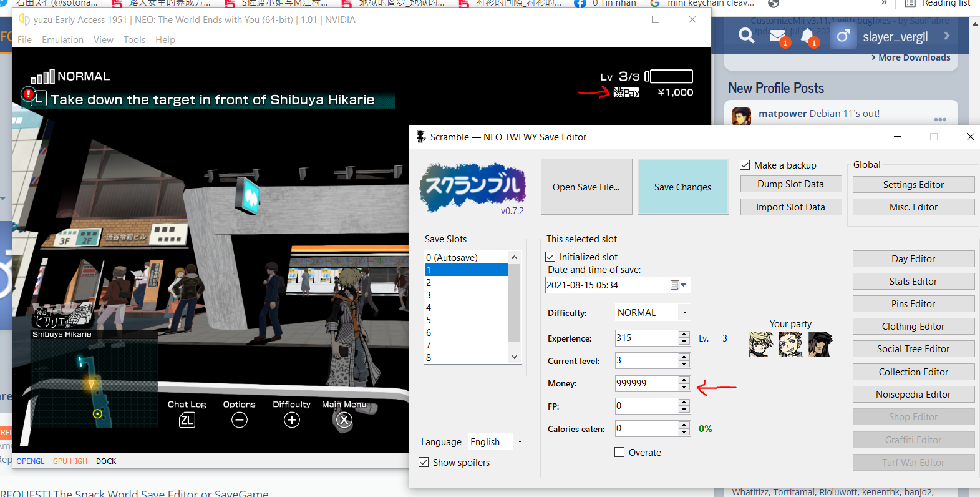Click the Save Changes button
Image resolution: width=980 pixels, height=497 pixels.
[683, 187]
